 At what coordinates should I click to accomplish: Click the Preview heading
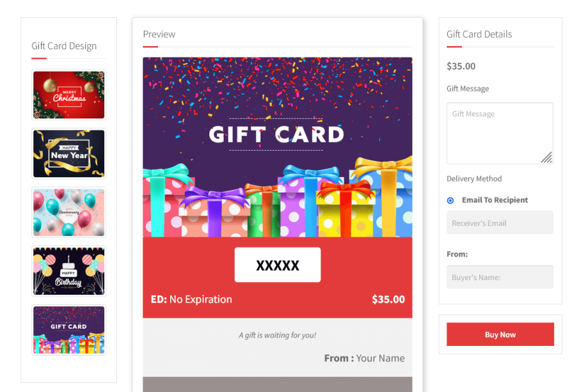tap(159, 35)
